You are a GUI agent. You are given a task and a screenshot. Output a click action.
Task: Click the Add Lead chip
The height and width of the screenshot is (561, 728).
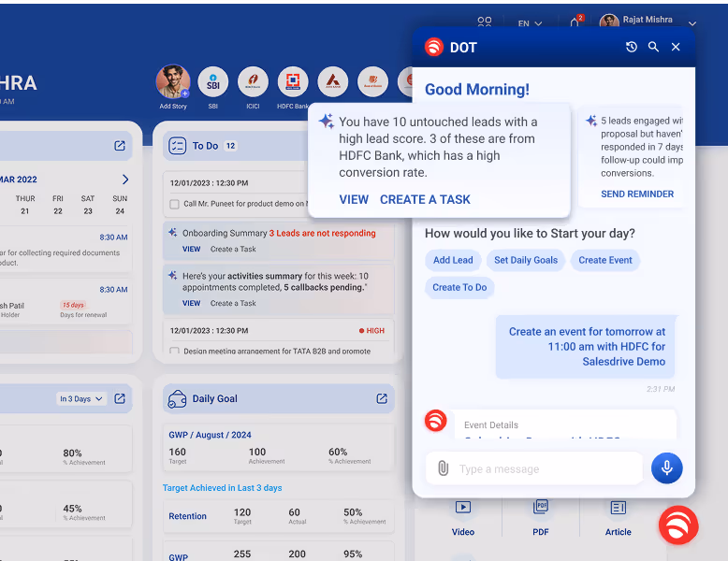pyautogui.click(x=453, y=260)
